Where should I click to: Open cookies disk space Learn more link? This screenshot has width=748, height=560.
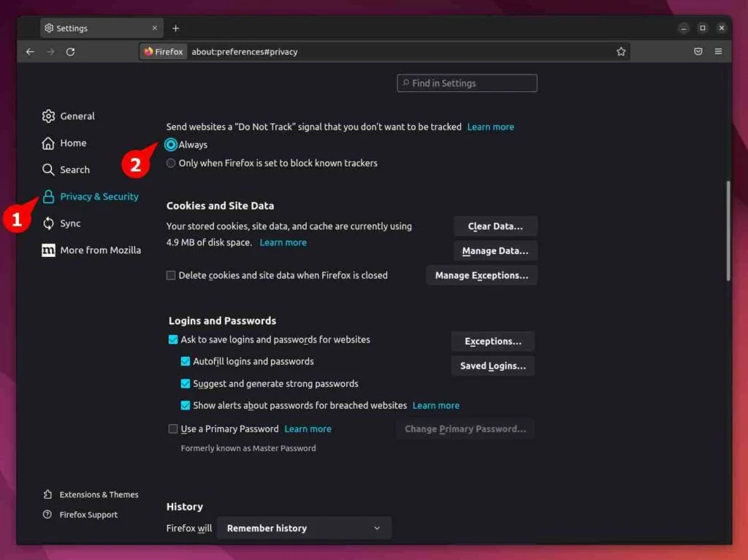point(283,242)
